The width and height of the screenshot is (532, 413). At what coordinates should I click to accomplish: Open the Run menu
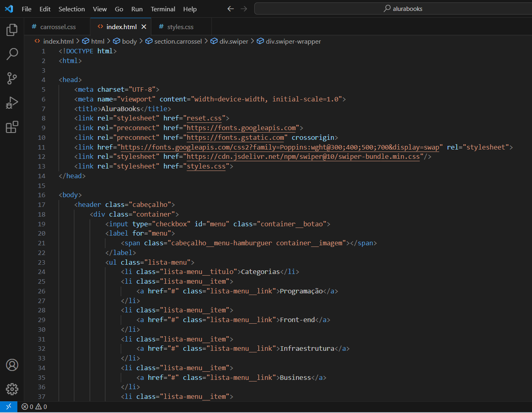coord(137,9)
